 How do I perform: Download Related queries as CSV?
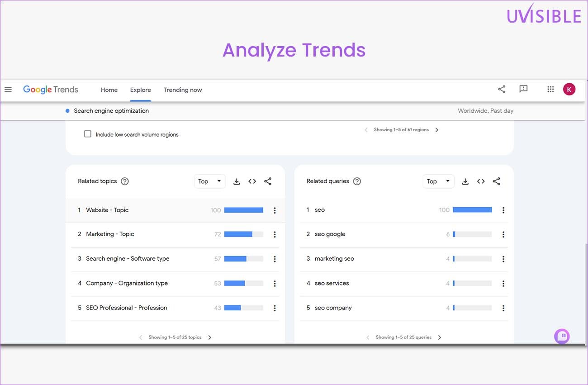coord(465,181)
